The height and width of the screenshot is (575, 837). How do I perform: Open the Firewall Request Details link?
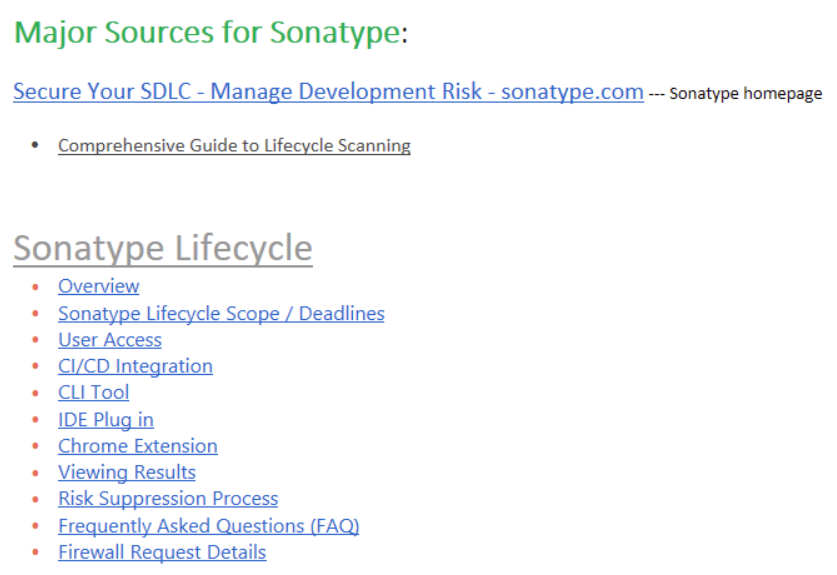[x=162, y=552]
